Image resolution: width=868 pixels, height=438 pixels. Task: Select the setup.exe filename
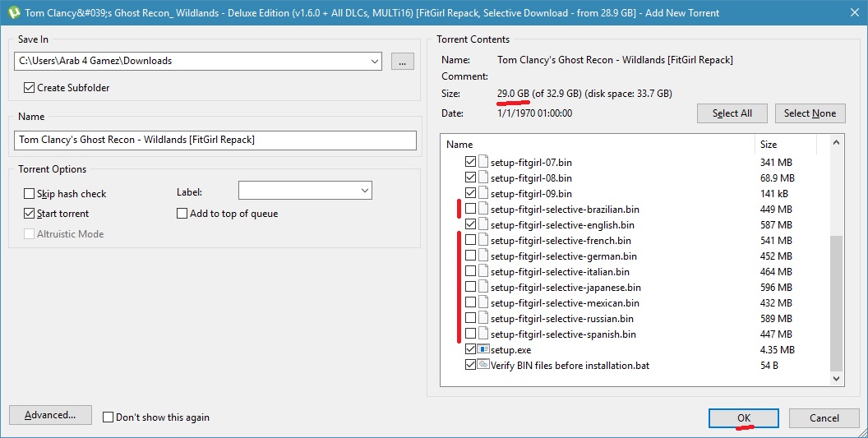pos(511,350)
